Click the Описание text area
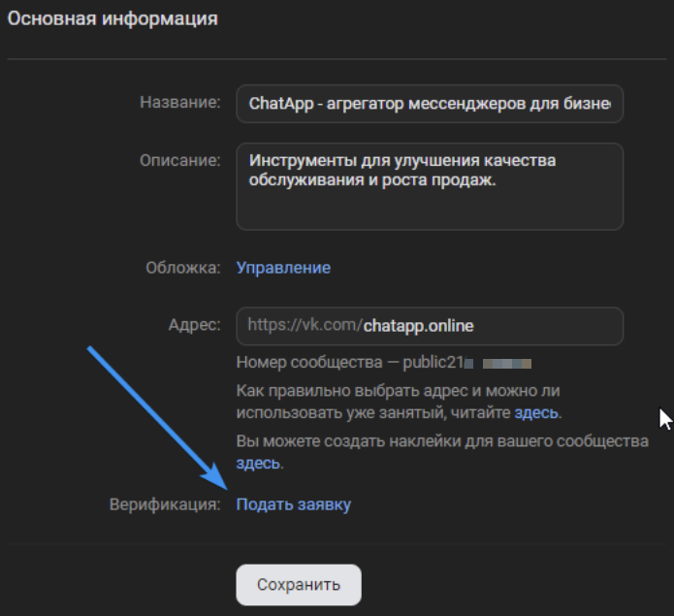 pyautogui.click(x=429, y=186)
